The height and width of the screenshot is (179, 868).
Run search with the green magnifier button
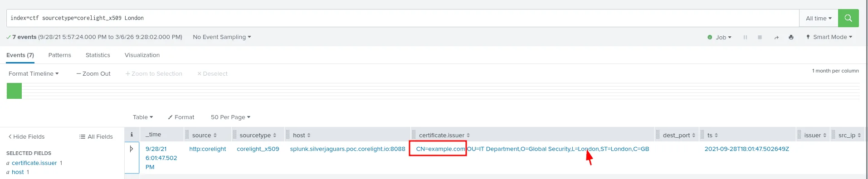848,18
